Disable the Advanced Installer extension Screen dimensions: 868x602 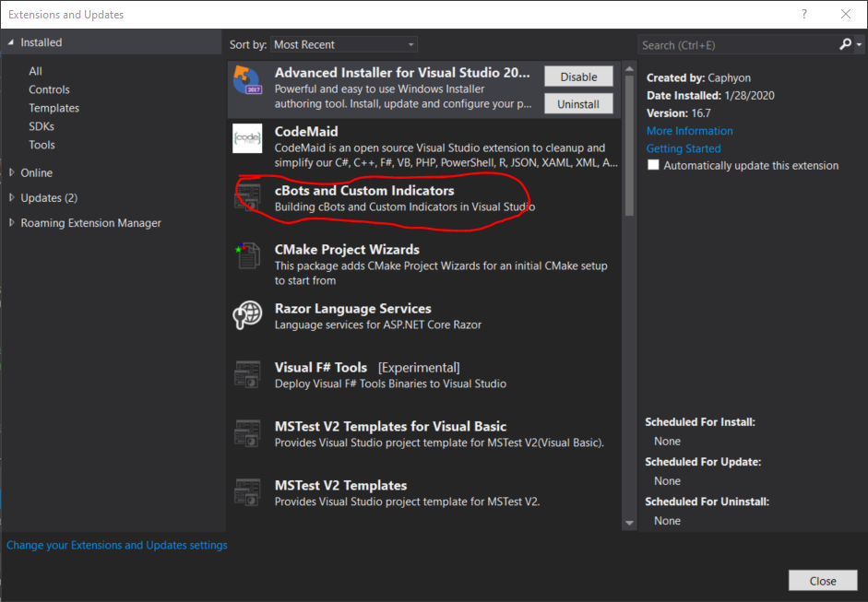(578, 77)
